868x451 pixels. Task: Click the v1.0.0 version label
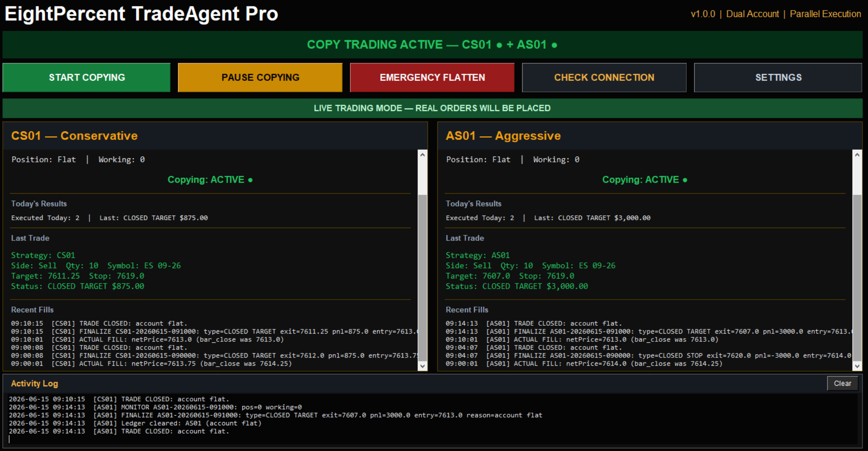[703, 14]
